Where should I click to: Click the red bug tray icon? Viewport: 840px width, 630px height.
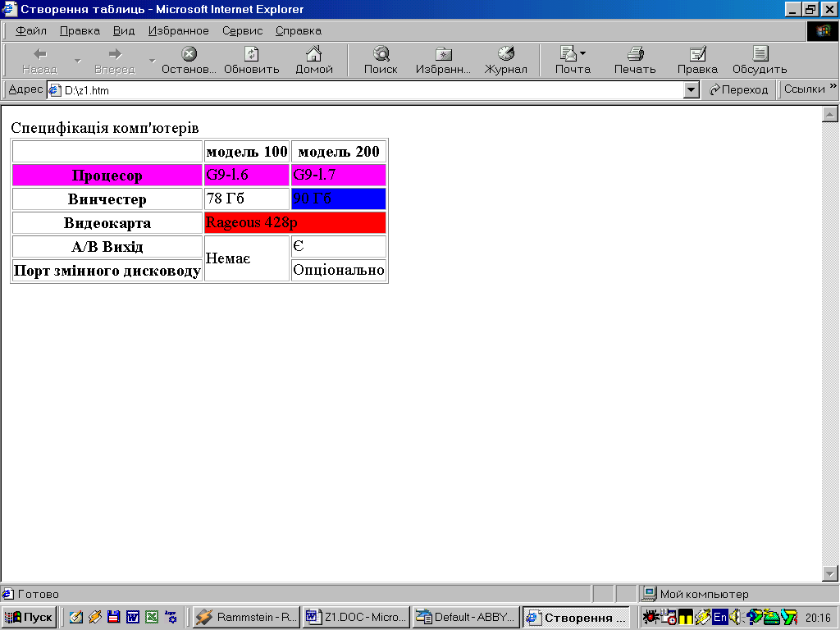(x=651, y=617)
